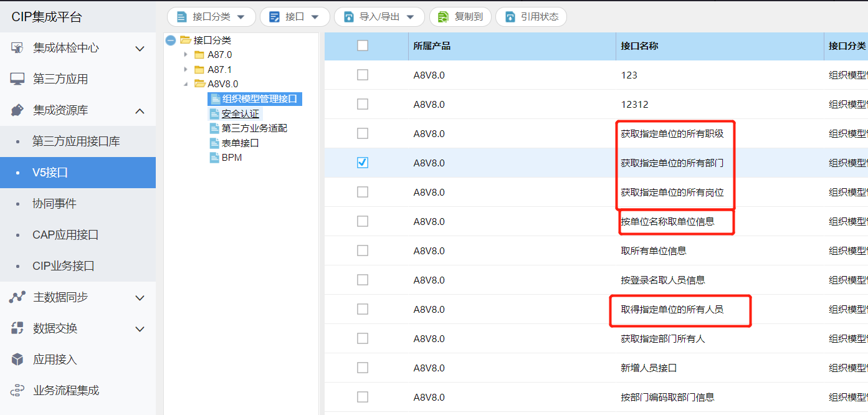Click the 复制到 toolbar icon
868x415 pixels.
[444, 17]
